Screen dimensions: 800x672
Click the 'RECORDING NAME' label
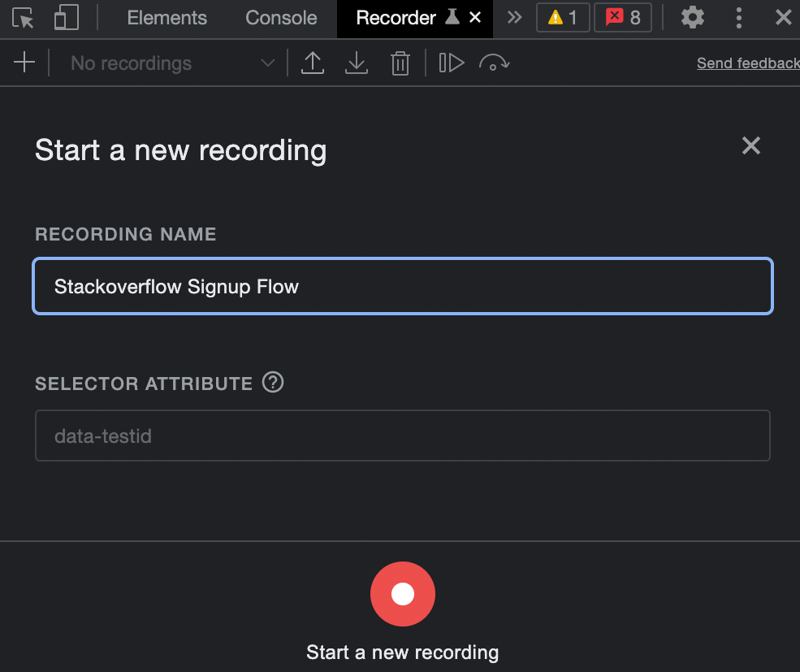coord(126,234)
